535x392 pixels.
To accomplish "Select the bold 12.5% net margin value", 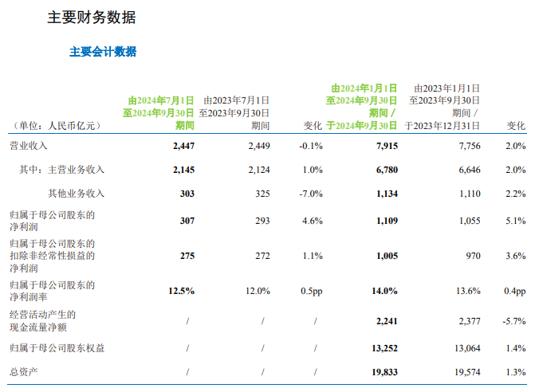I will point(181,292).
